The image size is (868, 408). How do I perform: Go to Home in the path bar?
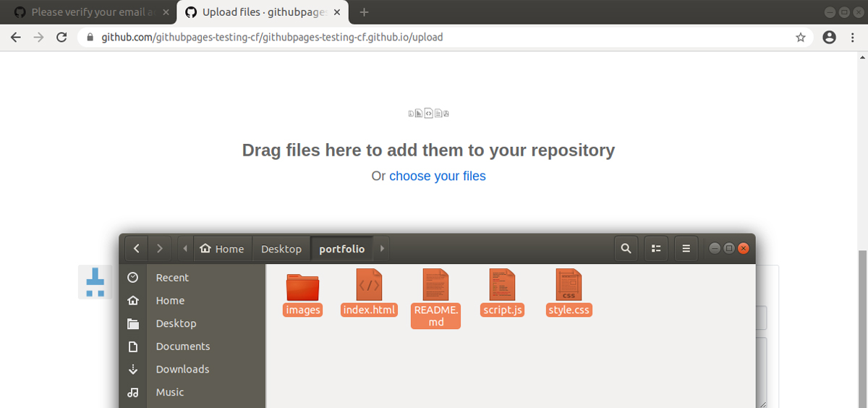[x=223, y=249]
